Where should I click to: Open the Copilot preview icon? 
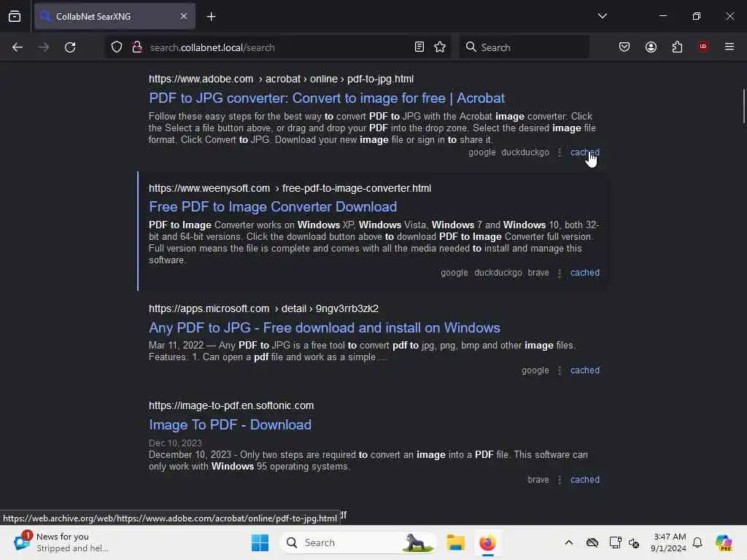pyautogui.click(x=723, y=542)
